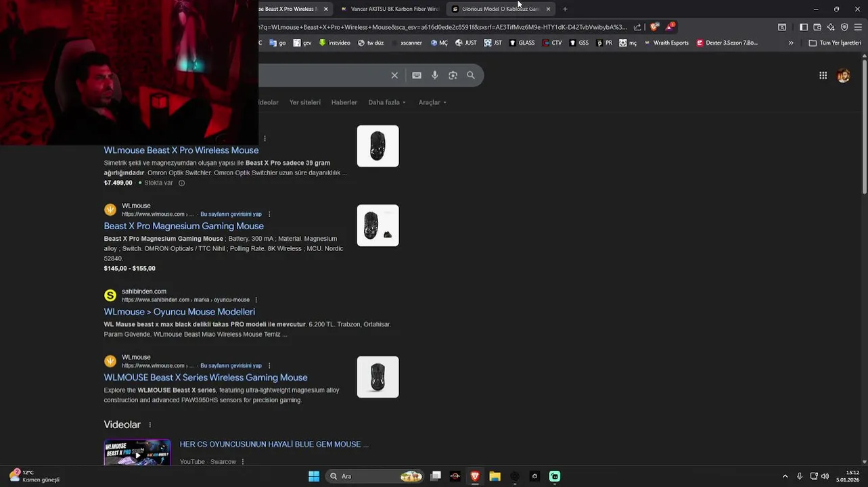Open Brave Wallet icon in toolbar
868x487 pixels.
point(817,27)
